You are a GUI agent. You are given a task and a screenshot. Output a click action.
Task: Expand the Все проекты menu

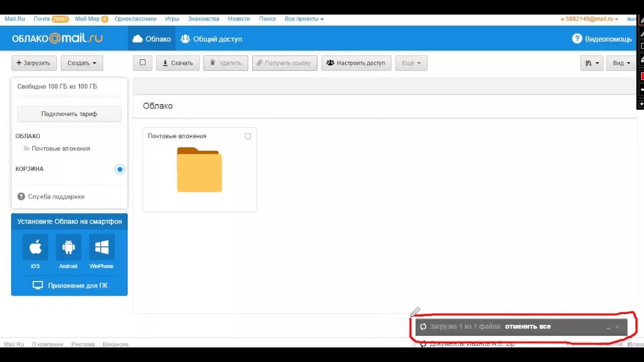(x=304, y=19)
